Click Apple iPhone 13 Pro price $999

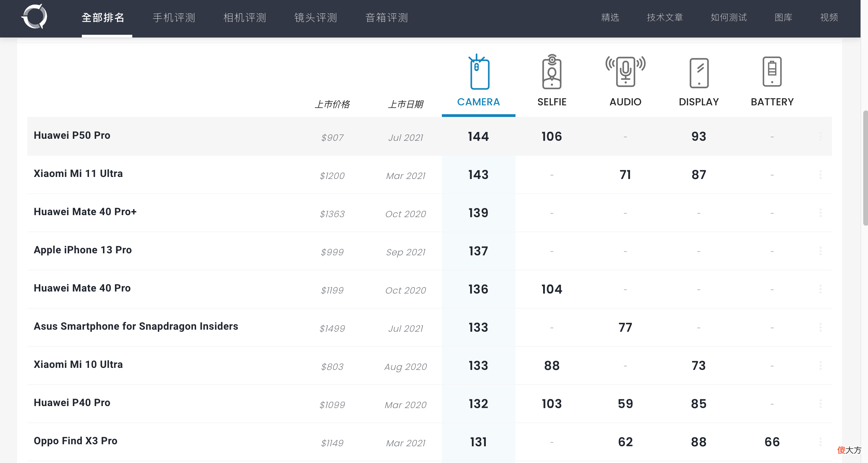pos(332,252)
